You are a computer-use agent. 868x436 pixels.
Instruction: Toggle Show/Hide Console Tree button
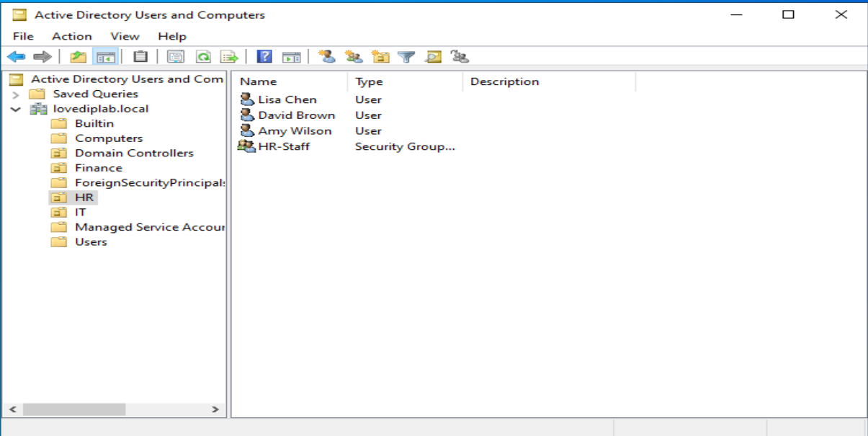[x=106, y=56]
